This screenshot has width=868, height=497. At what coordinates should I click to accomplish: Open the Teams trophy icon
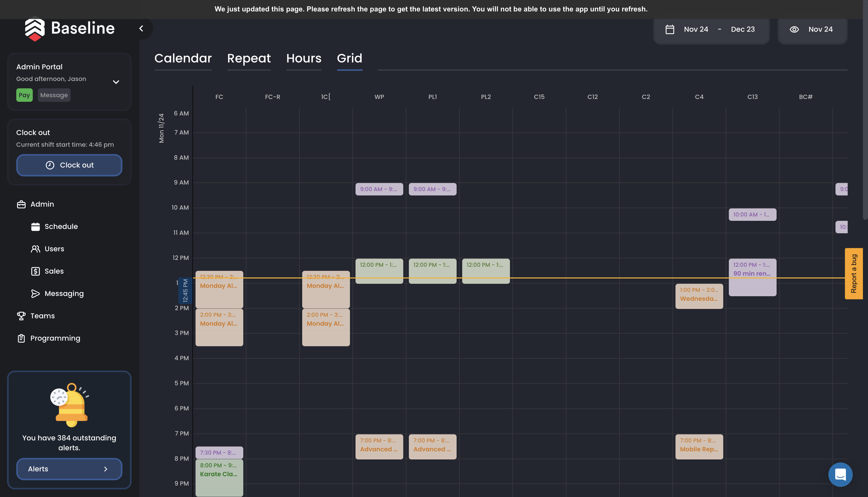click(x=21, y=316)
